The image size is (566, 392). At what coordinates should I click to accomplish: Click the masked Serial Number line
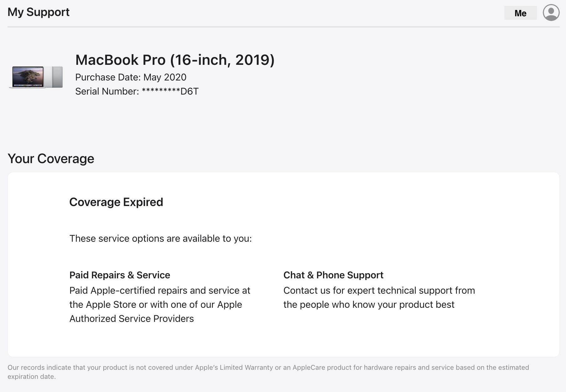pyautogui.click(x=137, y=91)
